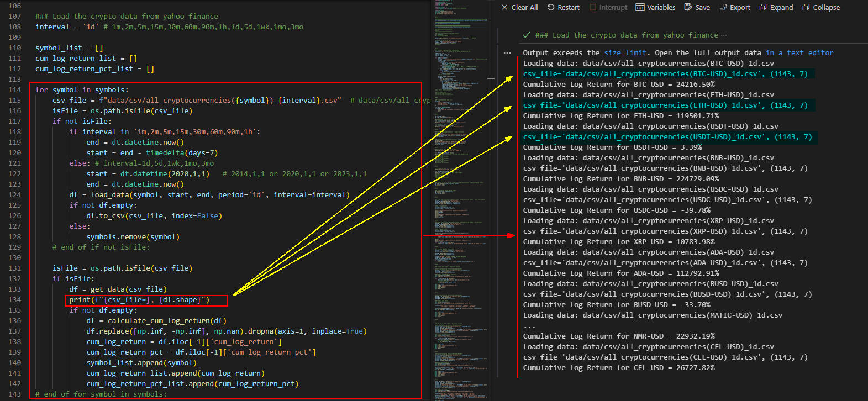The image size is (868, 401).
Task: Click the highlighted output "csv_file='...(ETH-USD)_1d.csv'"
Action: [x=665, y=105]
